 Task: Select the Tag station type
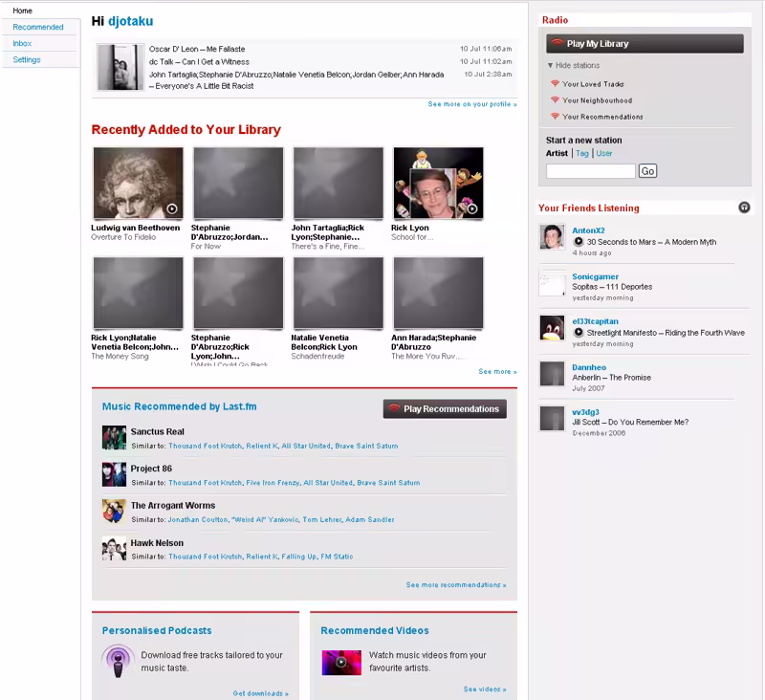click(x=582, y=153)
